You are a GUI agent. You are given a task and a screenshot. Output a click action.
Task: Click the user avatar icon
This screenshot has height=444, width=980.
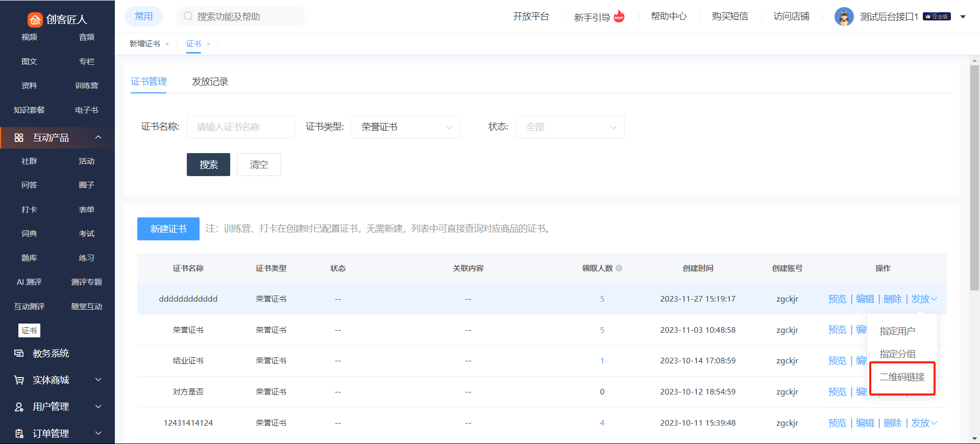[x=844, y=17]
